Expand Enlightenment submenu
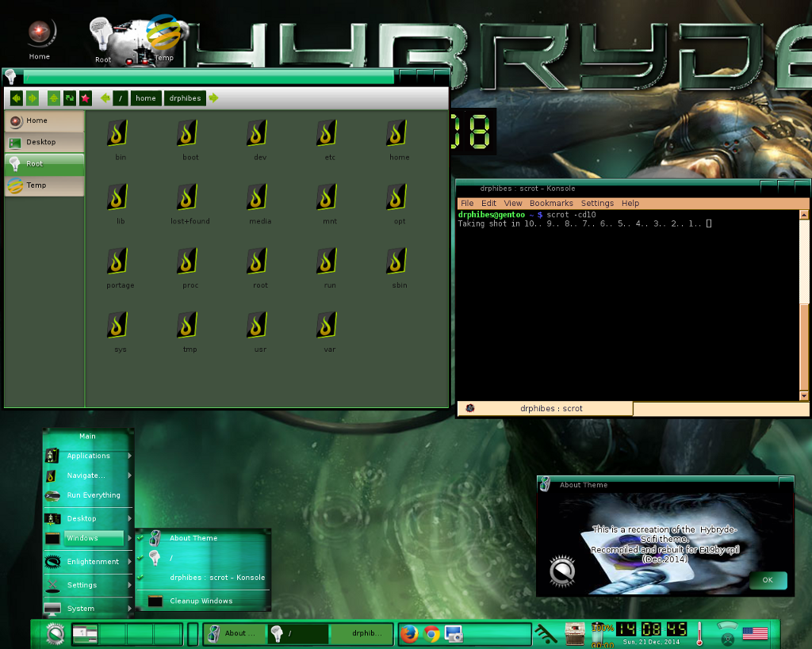 click(x=88, y=562)
